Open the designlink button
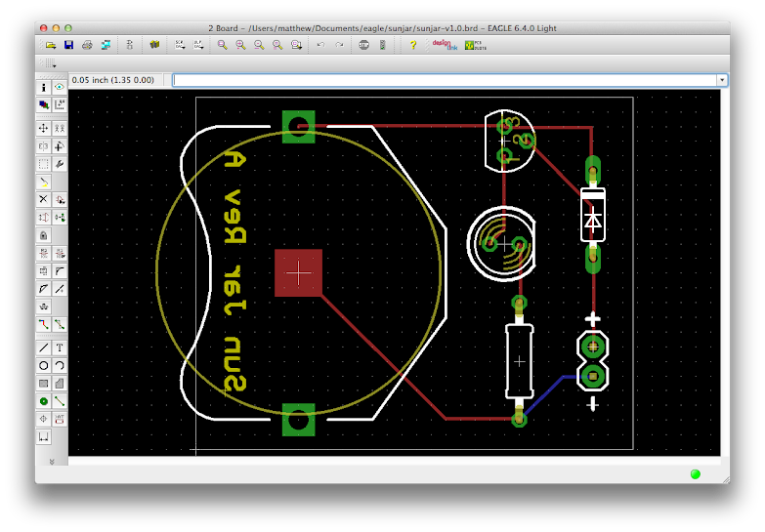This screenshot has height=532, width=765. (445, 45)
